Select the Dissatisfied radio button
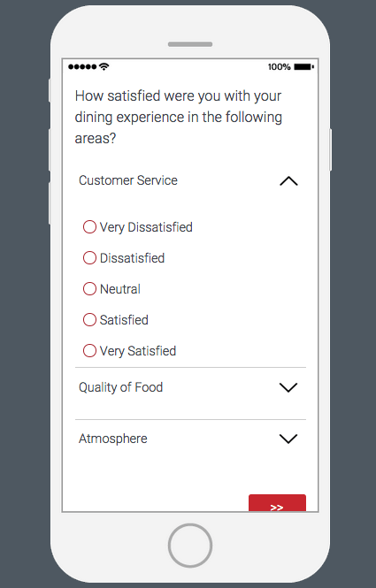The image size is (376, 588). pyautogui.click(x=89, y=258)
